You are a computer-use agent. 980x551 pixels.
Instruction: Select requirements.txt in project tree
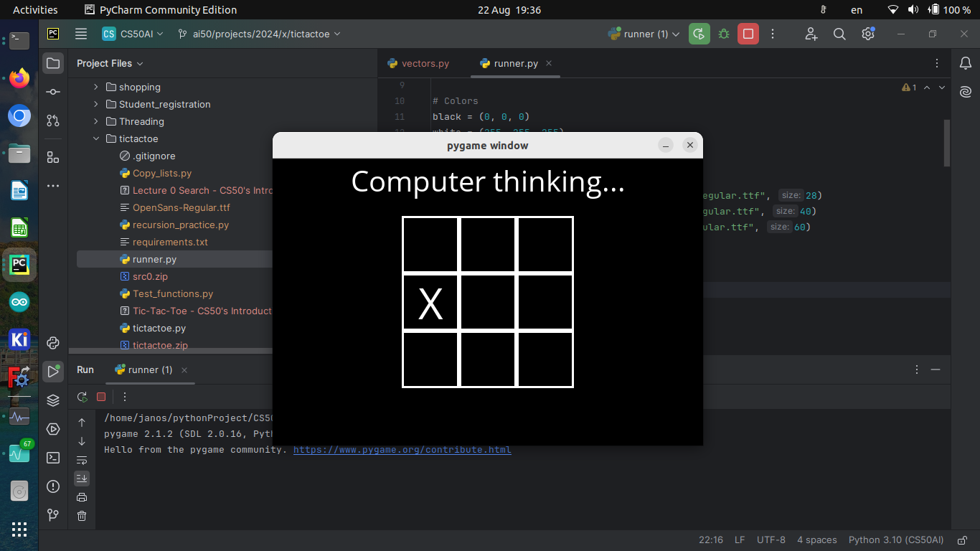point(170,242)
